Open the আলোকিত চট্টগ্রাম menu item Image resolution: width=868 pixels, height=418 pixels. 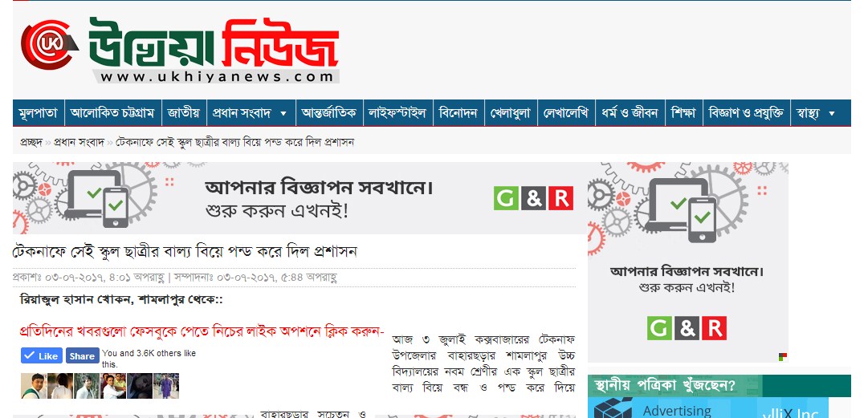(x=113, y=113)
